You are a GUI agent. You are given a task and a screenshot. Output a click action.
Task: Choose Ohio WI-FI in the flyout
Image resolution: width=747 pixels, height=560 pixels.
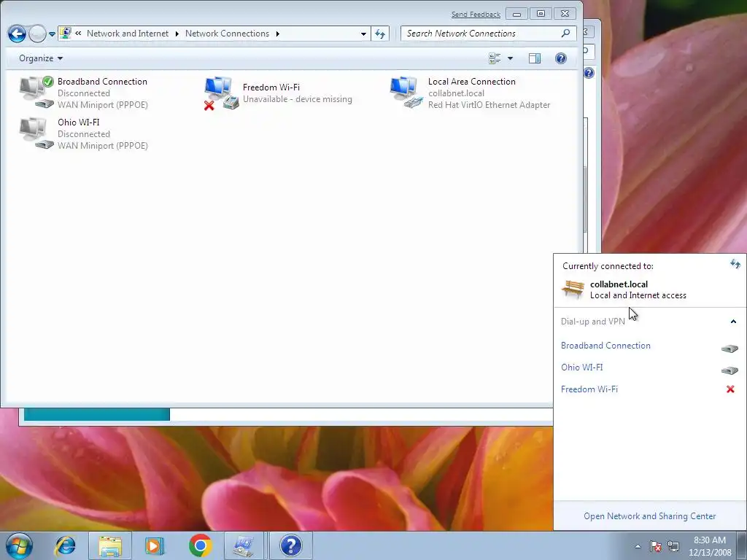[581, 367]
